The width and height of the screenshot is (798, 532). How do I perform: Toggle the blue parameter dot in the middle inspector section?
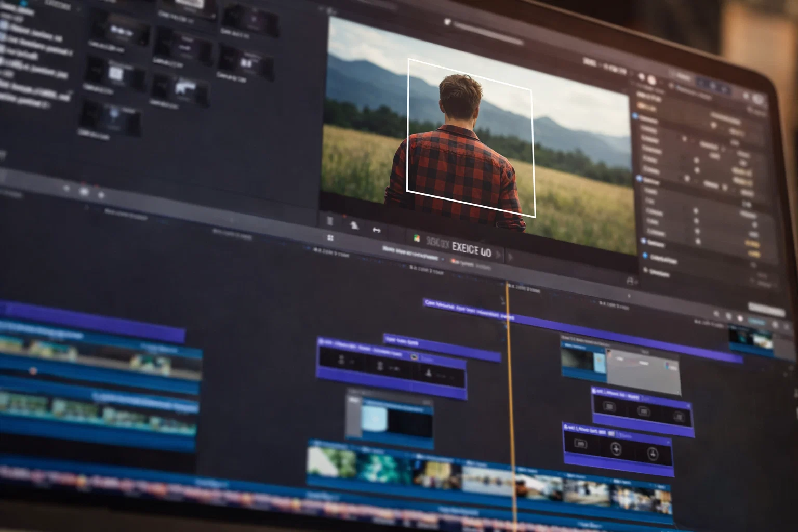pyautogui.click(x=639, y=177)
